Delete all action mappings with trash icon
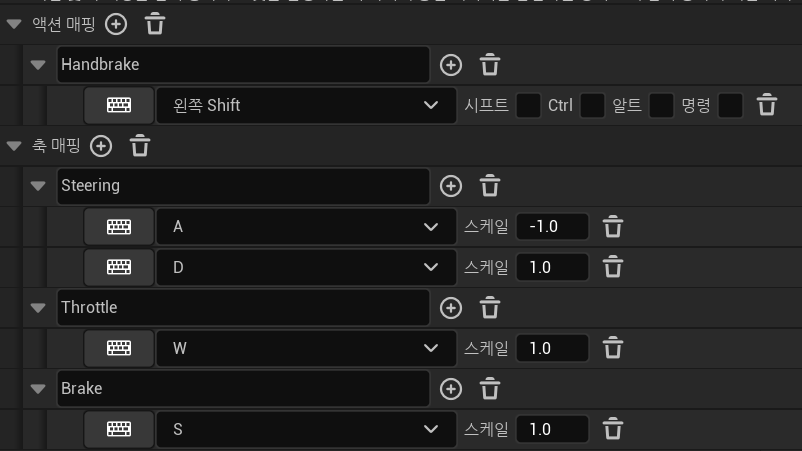The height and width of the screenshot is (451, 802). pyautogui.click(x=154, y=24)
